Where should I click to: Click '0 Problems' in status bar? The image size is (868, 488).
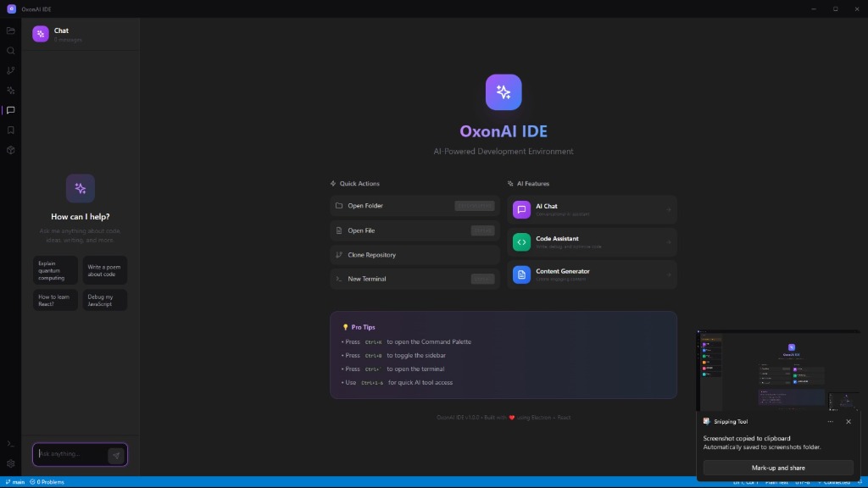coord(47,482)
